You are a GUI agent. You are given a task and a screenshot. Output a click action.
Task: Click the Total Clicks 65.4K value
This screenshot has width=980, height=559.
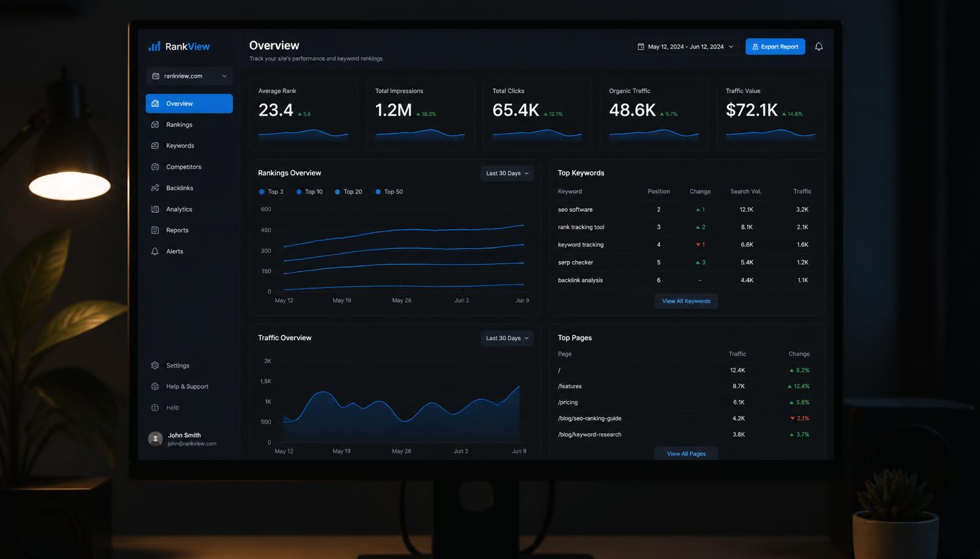point(516,110)
